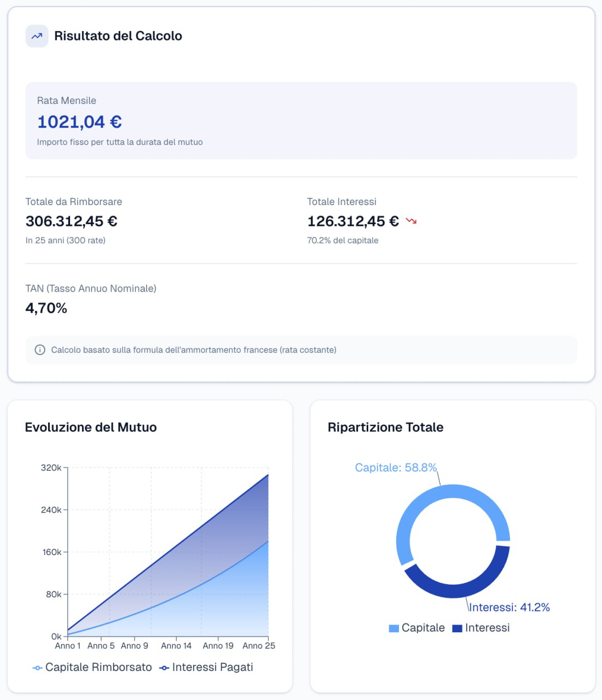Click the Interessi Pagati line marker icon

[x=164, y=667]
